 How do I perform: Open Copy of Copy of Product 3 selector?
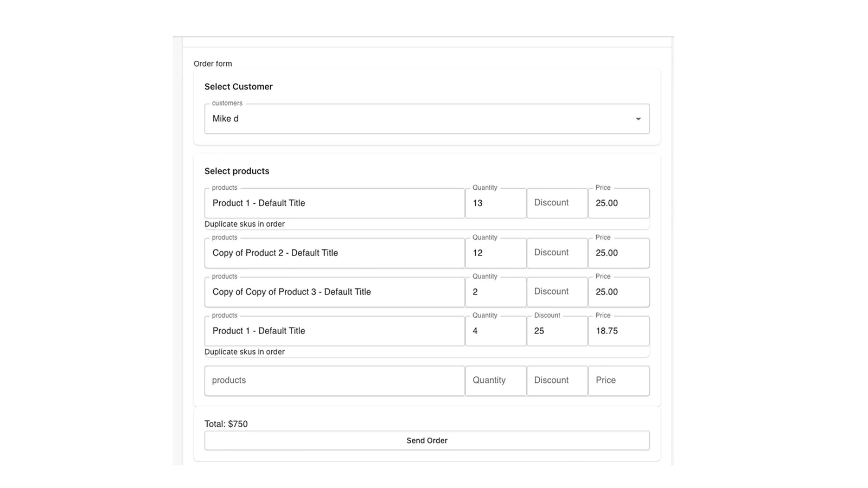pyautogui.click(x=334, y=292)
